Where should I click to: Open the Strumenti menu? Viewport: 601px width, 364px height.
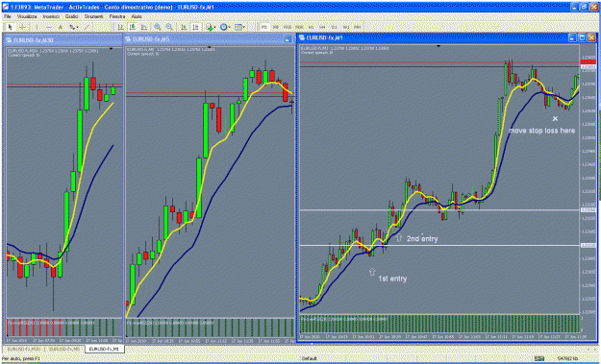coord(94,17)
